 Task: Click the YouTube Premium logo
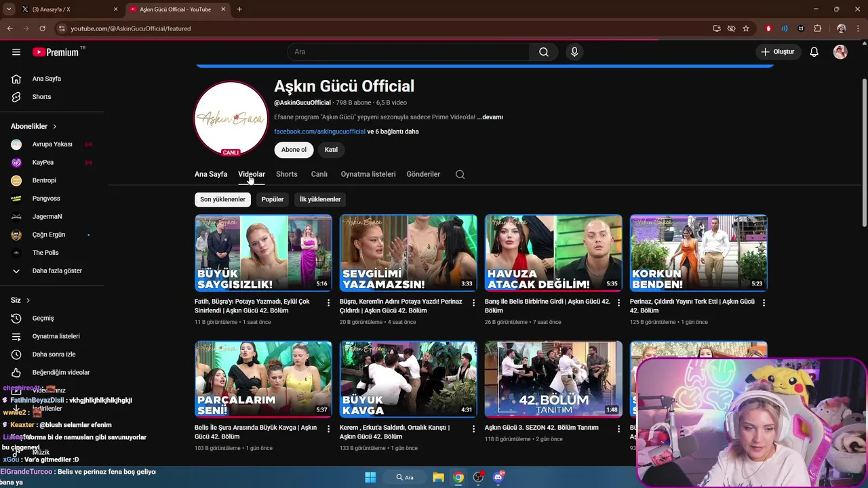57,52
